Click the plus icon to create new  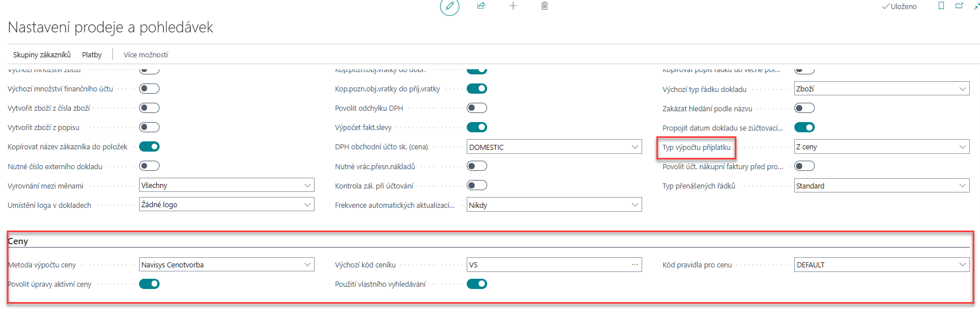pyautogui.click(x=513, y=6)
